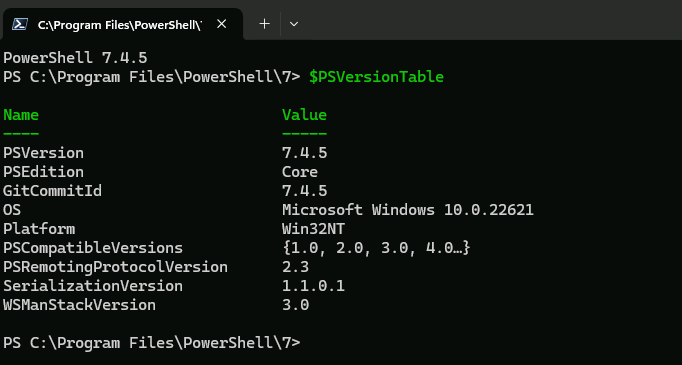Click the empty prompt at the bottom
Image resolution: width=682 pixels, height=365 pixels.
(x=151, y=343)
